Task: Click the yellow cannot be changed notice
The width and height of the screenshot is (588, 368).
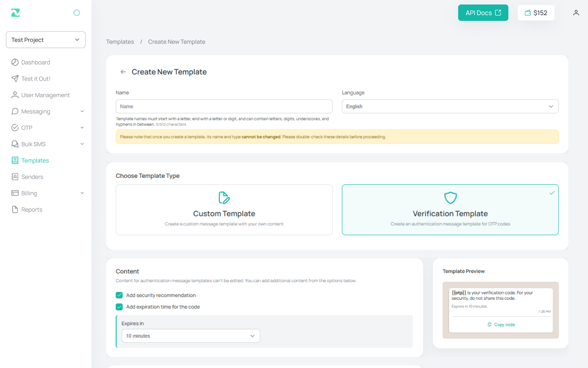Action: pyautogui.click(x=337, y=137)
